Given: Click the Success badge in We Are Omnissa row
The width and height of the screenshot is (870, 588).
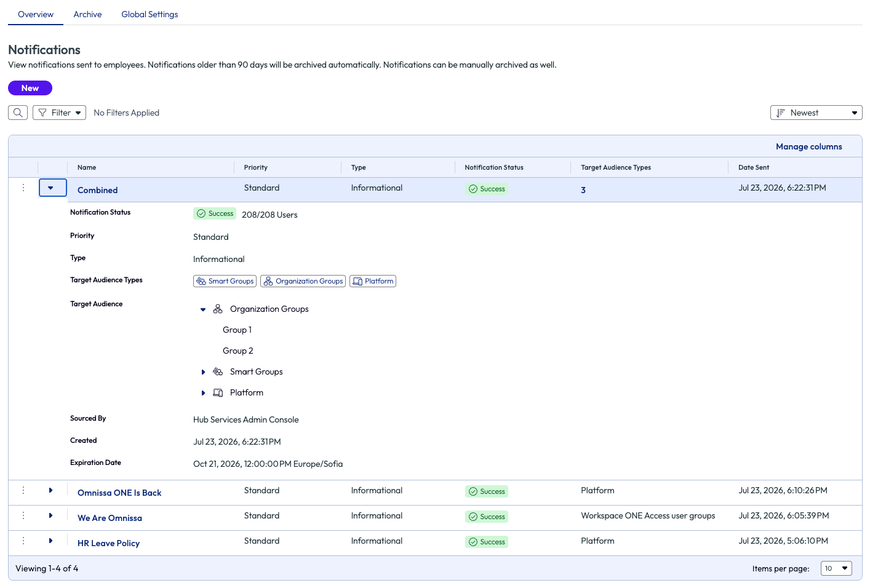Looking at the screenshot, I should 487,517.
